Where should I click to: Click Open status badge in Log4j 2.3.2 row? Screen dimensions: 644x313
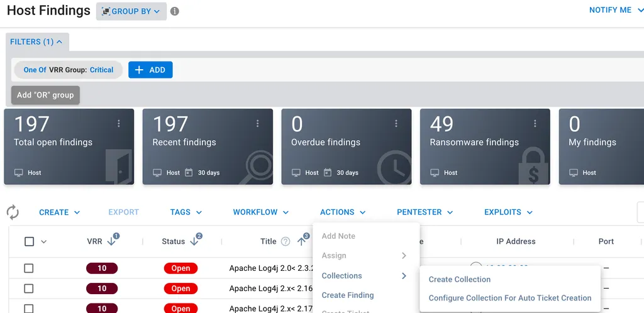tap(180, 268)
